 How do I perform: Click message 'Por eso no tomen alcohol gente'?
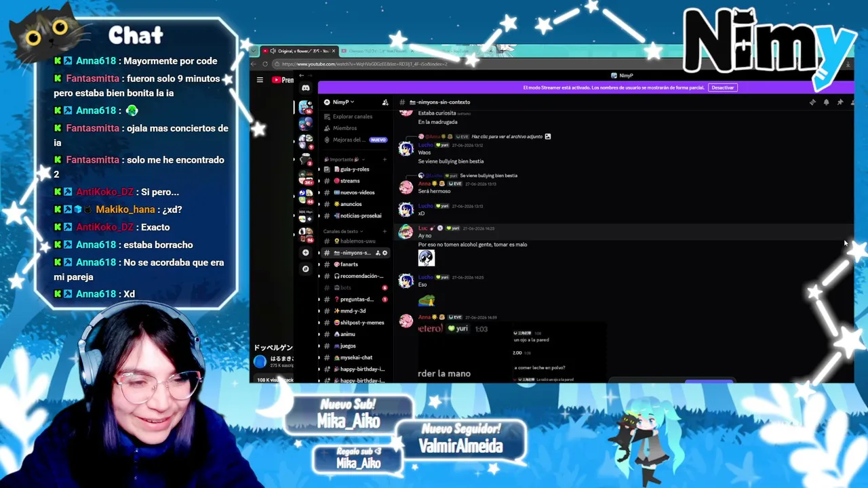(x=473, y=245)
